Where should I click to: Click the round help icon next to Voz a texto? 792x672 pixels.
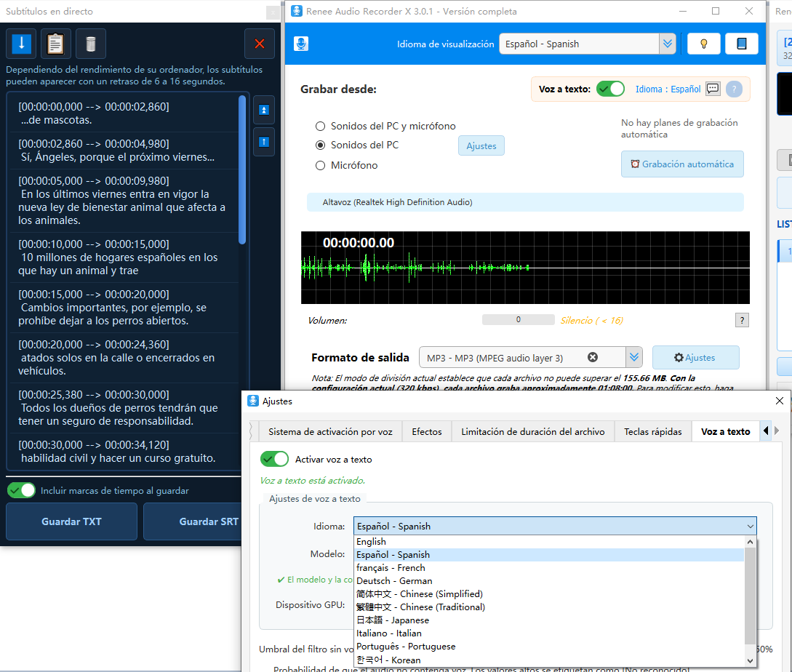pyautogui.click(x=734, y=89)
